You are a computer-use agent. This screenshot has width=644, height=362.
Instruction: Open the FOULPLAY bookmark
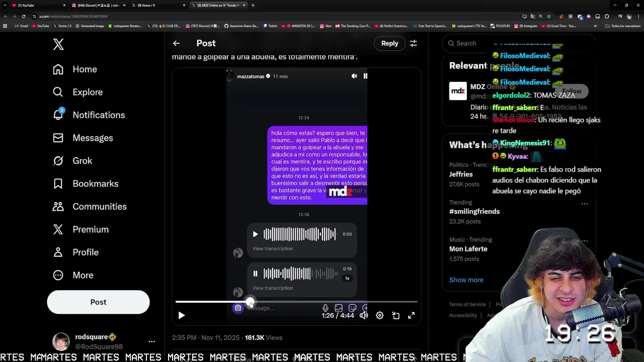pyautogui.click(x=500, y=26)
